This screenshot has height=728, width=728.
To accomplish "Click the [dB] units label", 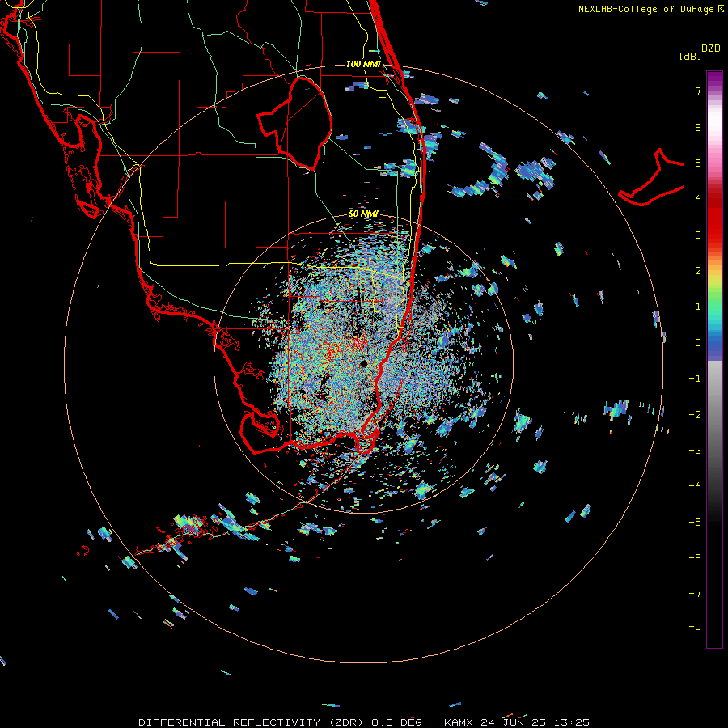I will [x=691, y=56].
